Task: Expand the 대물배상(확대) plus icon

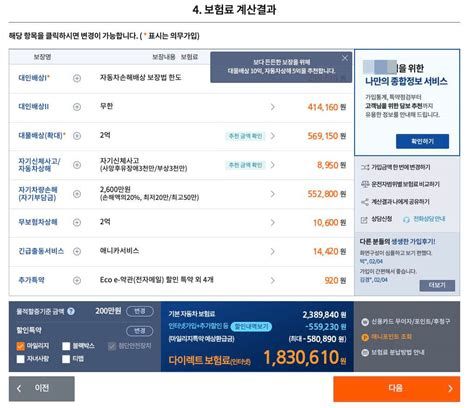Action: coord(77,136)
